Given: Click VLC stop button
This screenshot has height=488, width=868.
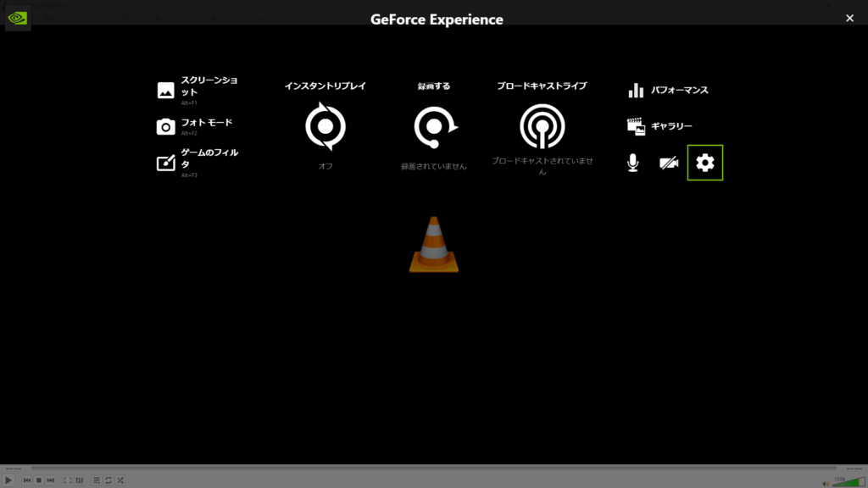Looking at the screenshot, I should coord(39,480).
